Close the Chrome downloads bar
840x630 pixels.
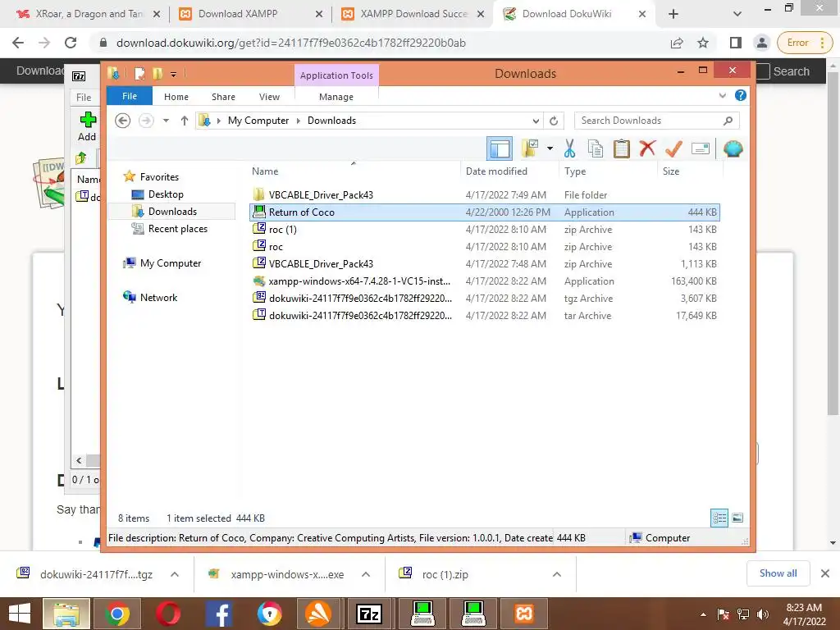825,573
